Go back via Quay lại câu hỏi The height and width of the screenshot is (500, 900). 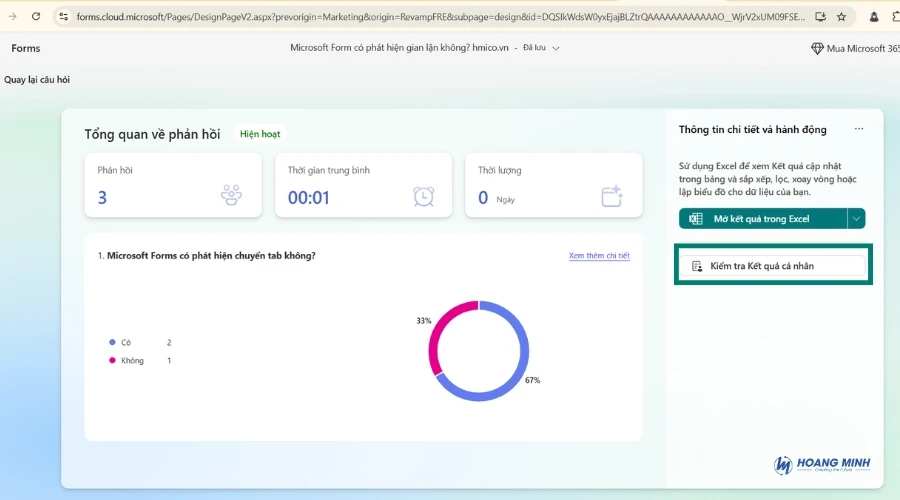[37, 80]
